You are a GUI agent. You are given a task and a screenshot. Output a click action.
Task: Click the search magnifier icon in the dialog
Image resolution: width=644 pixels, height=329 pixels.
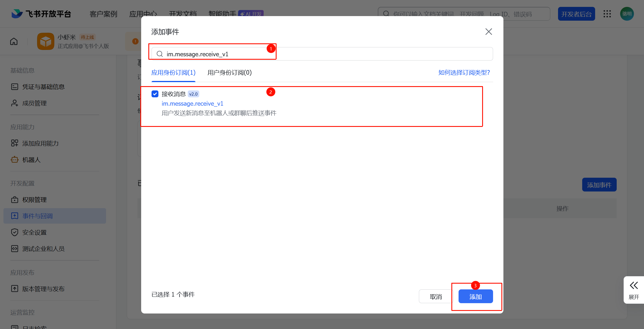click(160, 54)
